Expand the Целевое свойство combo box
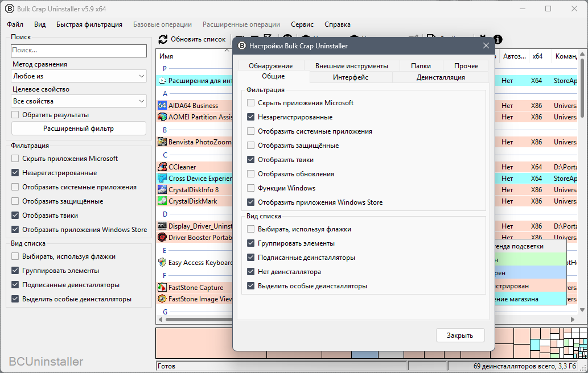Viewport: 588px width, 373px height. [79, 101]
